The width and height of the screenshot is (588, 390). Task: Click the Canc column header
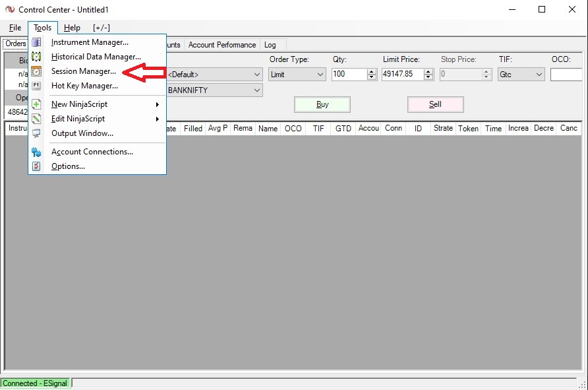tap(568, 129)
